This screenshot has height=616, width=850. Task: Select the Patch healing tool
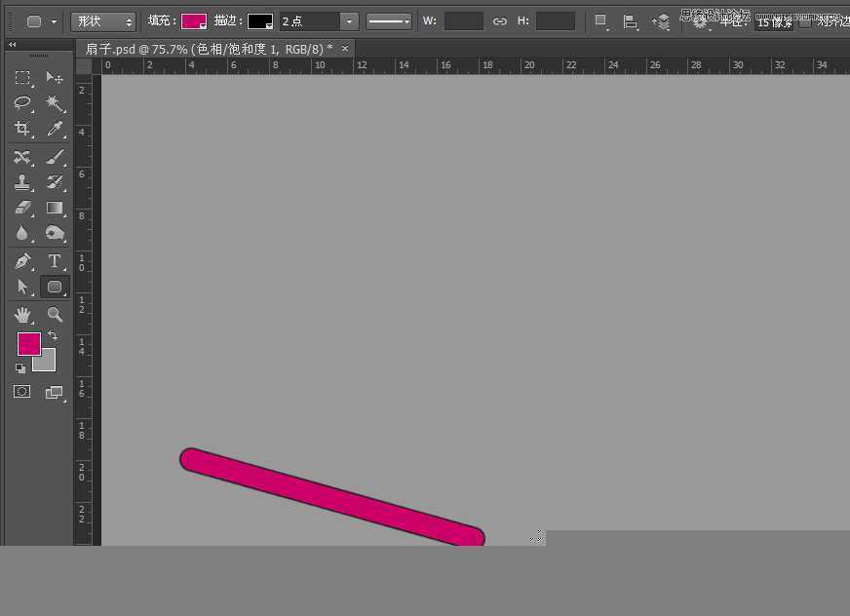coord(22,157)
